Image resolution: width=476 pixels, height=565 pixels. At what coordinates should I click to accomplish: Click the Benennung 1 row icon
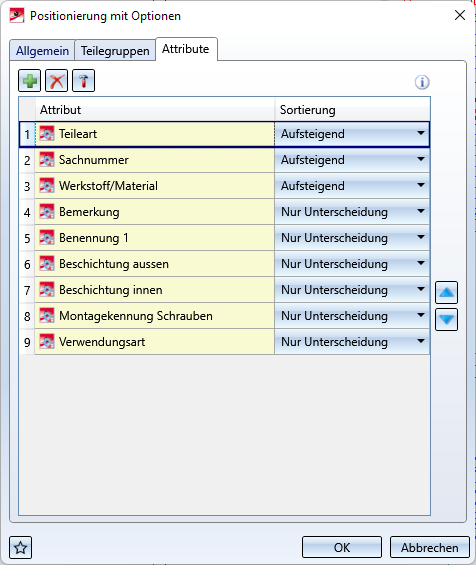pos(47,237)
